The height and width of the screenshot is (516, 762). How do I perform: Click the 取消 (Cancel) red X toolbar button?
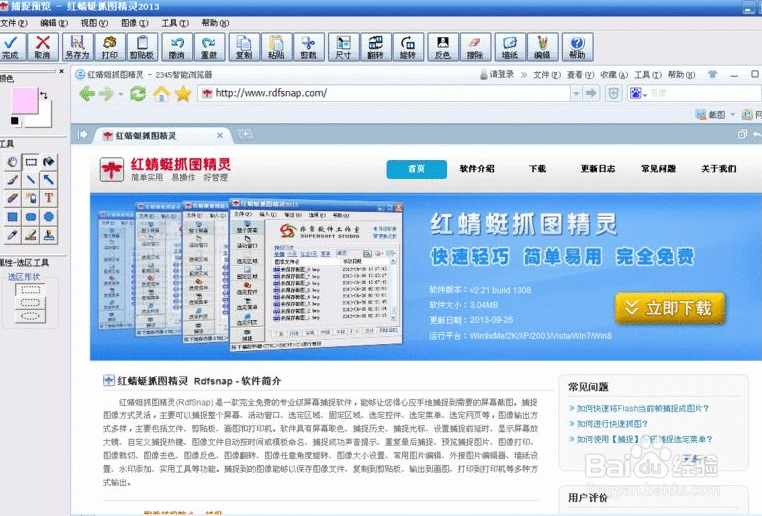(x=43, y=47)
